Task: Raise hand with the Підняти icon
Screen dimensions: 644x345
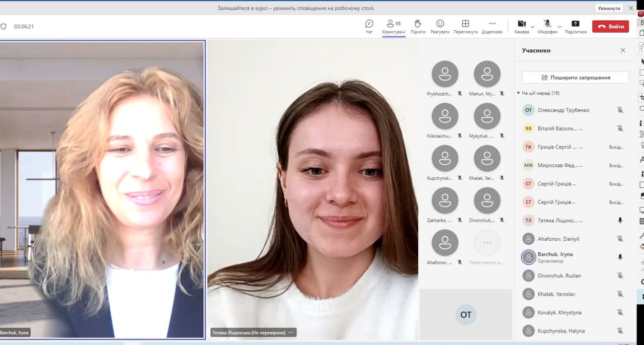Action: (x=418, y=26)
